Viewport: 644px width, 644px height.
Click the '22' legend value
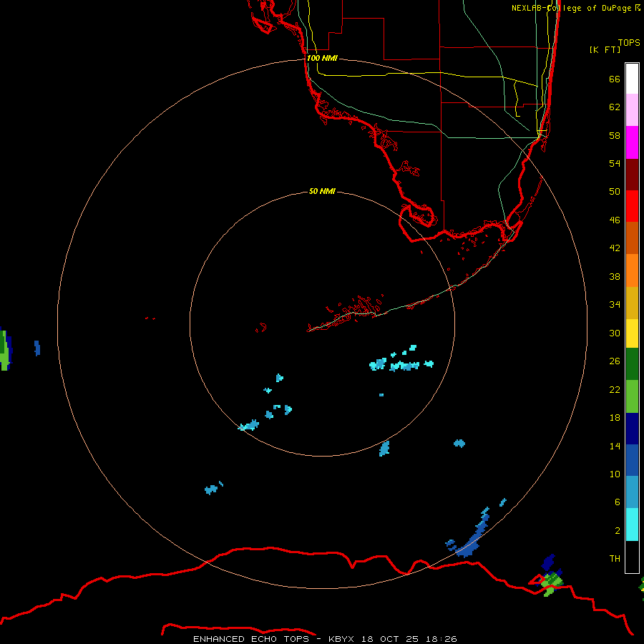coord(615,389)
